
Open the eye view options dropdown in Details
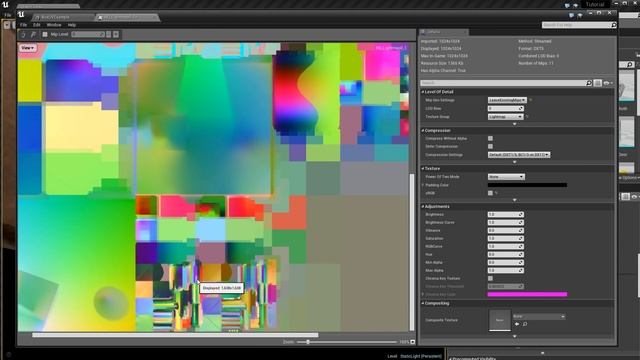tap(608, 83)
